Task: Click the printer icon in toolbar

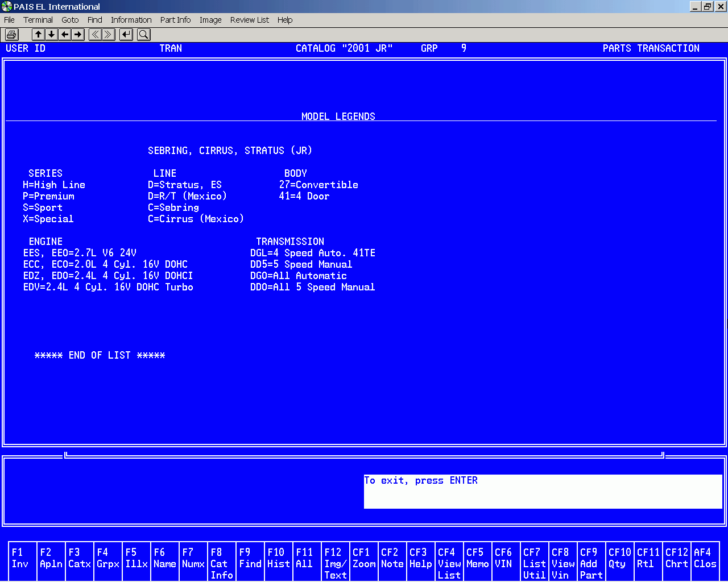Action: 11,35
